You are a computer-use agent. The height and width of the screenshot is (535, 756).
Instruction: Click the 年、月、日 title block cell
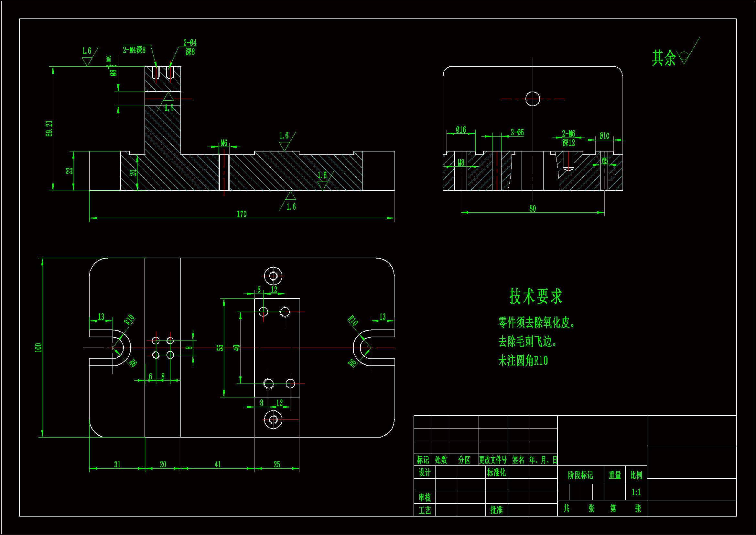pos(543,460)
